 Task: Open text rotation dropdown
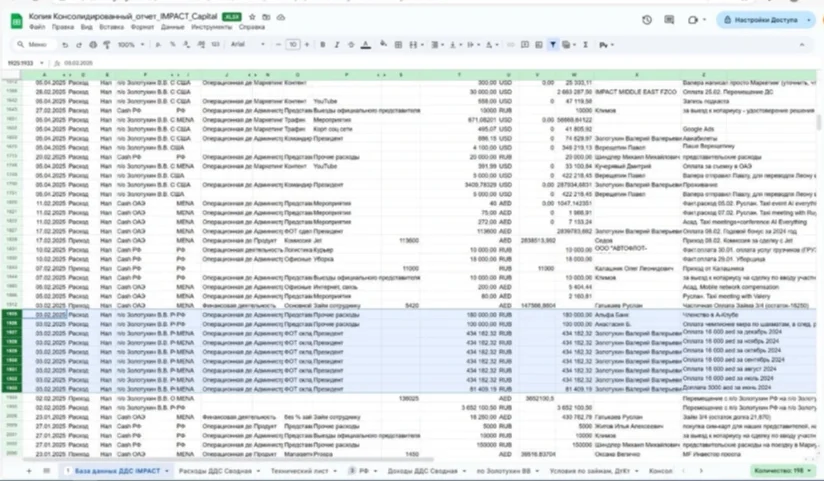coord(491,45)
